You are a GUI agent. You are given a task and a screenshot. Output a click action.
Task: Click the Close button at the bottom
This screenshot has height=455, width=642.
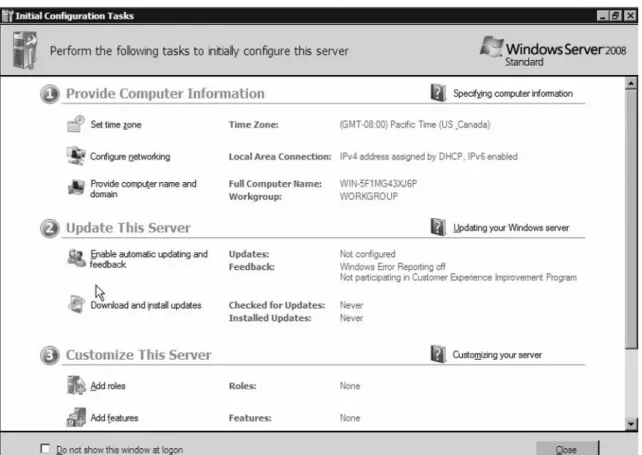click(567, 449)
